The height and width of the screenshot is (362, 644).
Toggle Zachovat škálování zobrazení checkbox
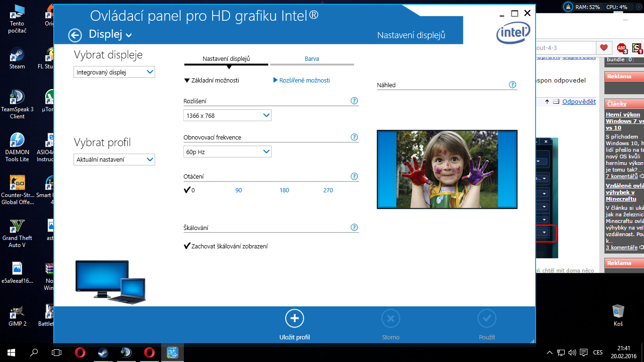[x=187, y=246]
